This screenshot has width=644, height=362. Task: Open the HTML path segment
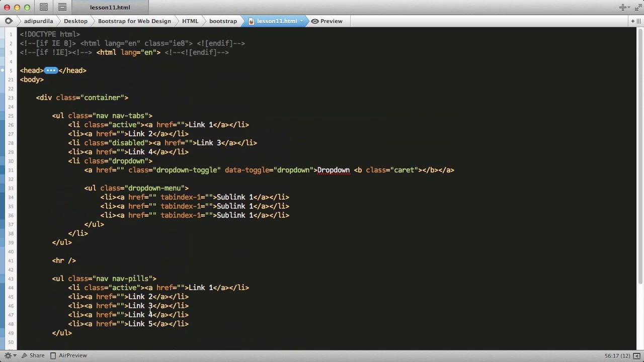point(190,21)
